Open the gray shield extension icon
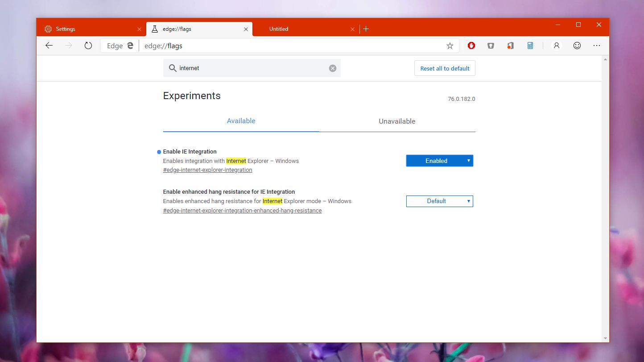The width and height of the screenshot is (644, 362). click(491, 46)
